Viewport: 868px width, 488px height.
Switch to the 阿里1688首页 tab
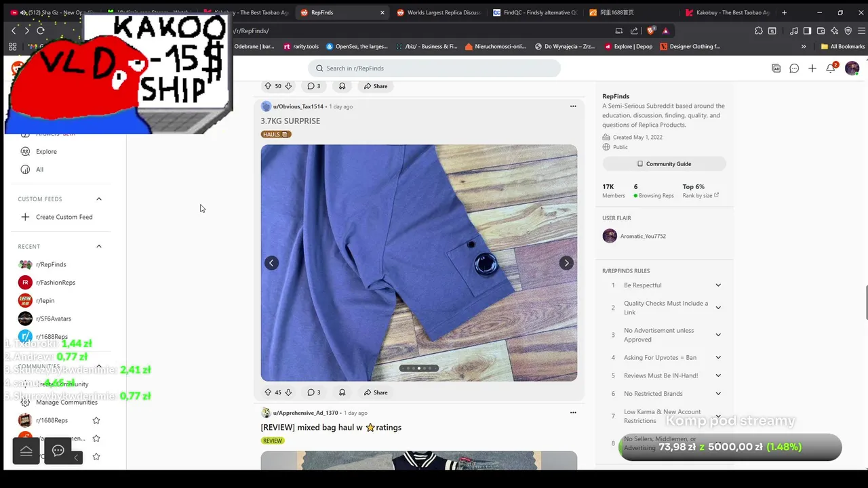pos(631,12)
